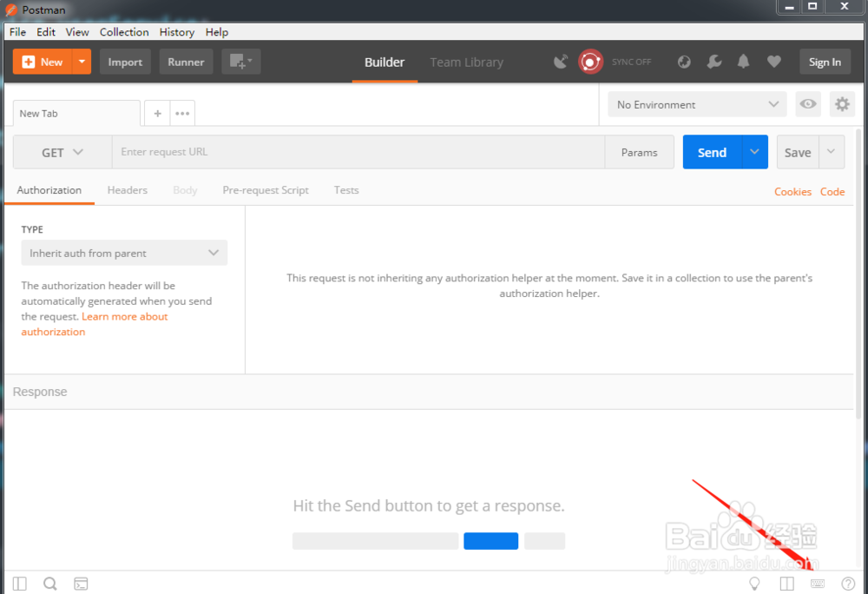Expand the Save button dropdown arrow
The image size is (868, 594).
click(831, 152)
